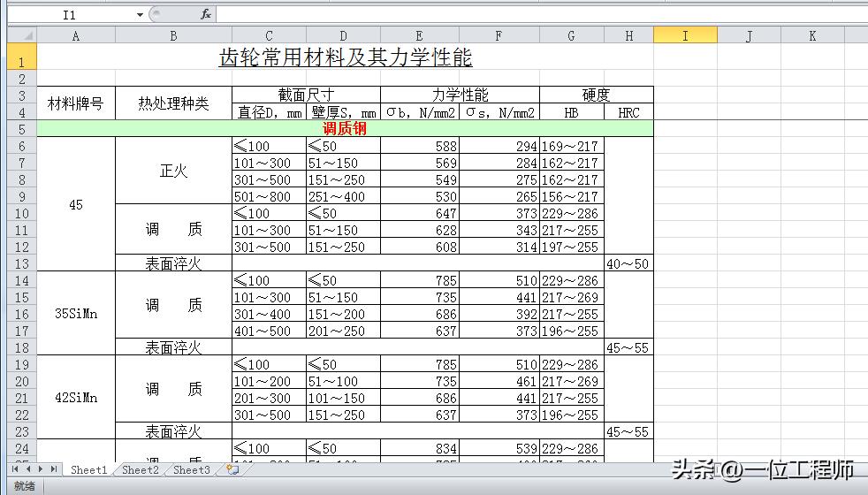The image size is (868, 495).
Task: Click the 直径D, mm cell
Action: [x=269, y=112]
